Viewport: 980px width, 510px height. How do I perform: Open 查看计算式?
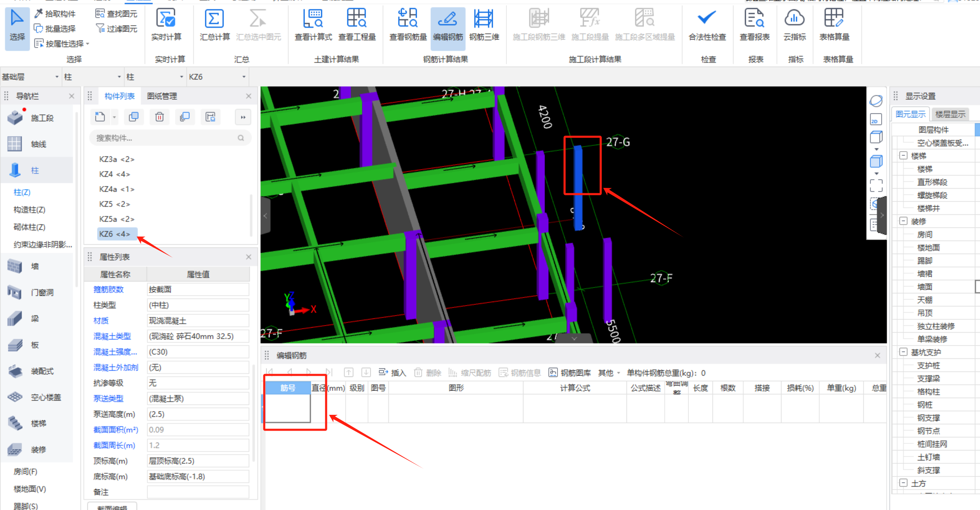pos(313,26)
